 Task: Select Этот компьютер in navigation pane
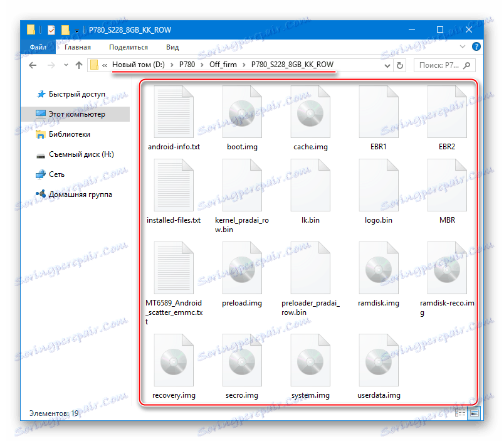coord(75,114)
